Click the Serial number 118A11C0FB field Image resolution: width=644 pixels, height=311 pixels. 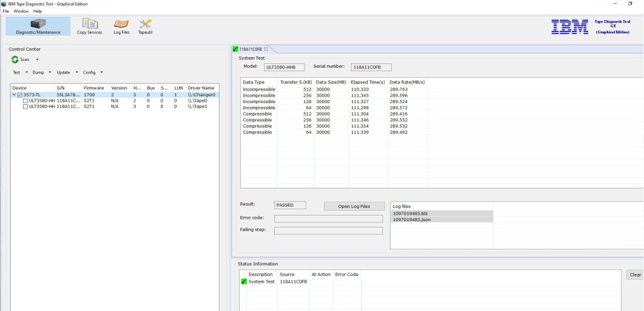pyautogui.click(x=371, y=67)
